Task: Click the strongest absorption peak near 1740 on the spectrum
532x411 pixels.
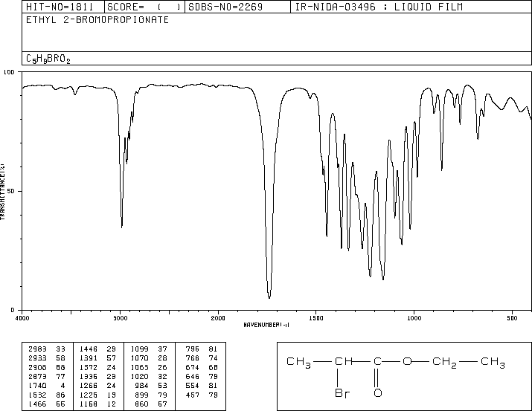Action: (x=269, y=297)
